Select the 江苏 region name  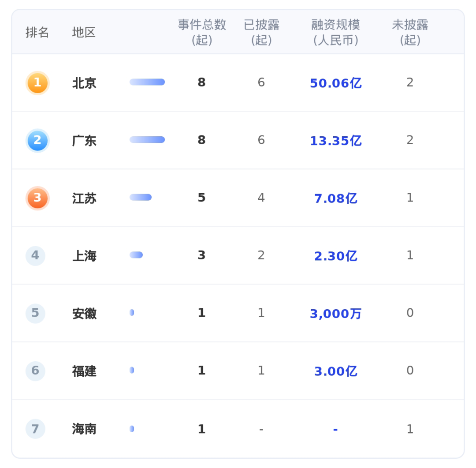pyautogui.click(x=84, y=198)
